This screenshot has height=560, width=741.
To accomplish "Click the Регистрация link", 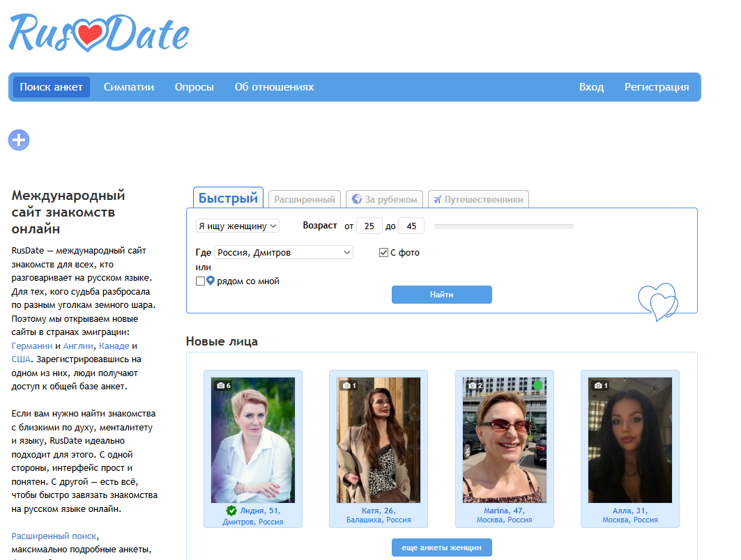I will 657,87.
